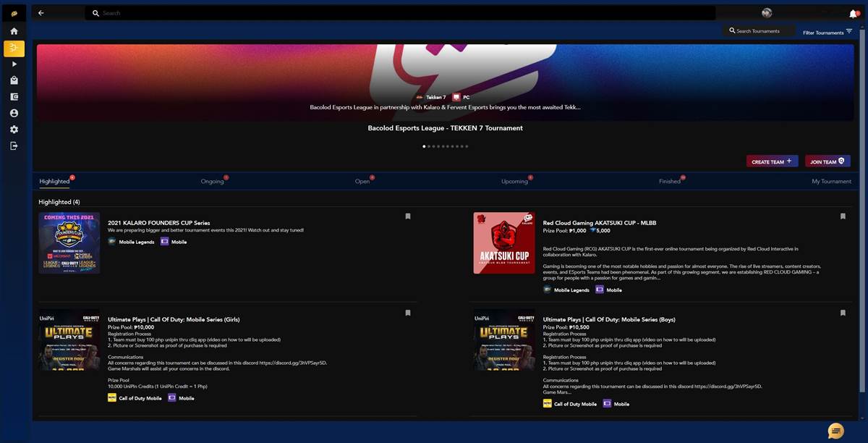This screenshot has width=868, height=443.
Task: Click 'Mobile Legends' label under Akatsuki Cup
Action: 571,290
